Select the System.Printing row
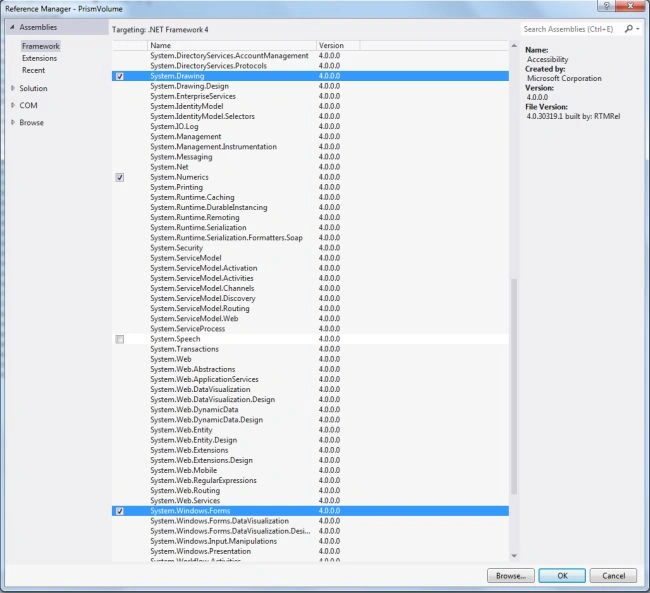650x593 pixels. [x=310, y=187]
